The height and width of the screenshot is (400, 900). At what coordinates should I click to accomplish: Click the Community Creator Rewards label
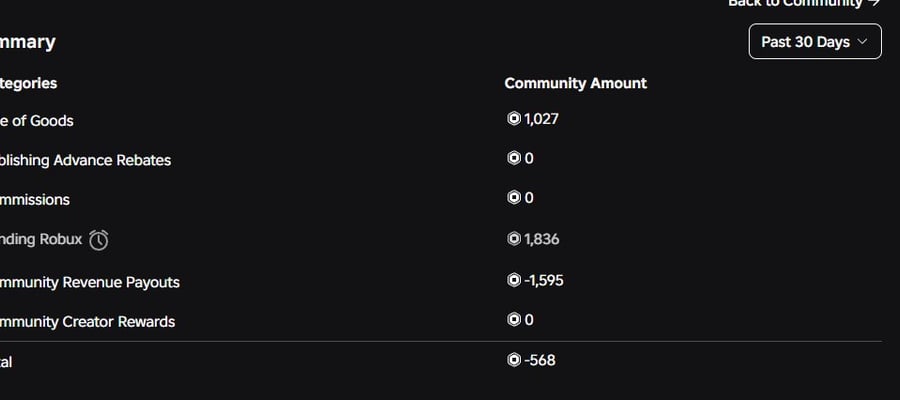[87, 321]
